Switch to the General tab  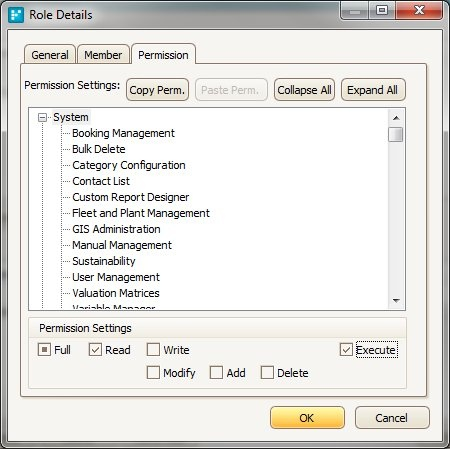click(50, 55)
